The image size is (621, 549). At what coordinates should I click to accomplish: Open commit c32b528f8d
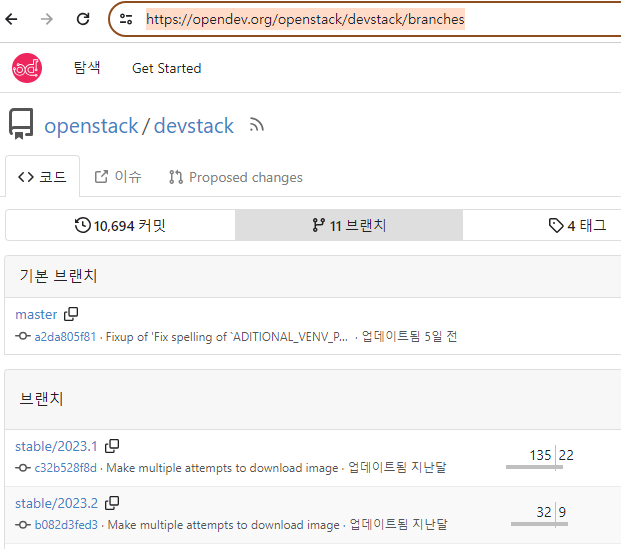pos(65,468)
